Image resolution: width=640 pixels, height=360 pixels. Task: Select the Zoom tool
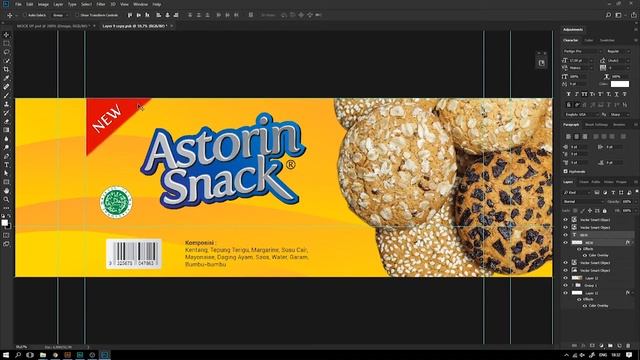pos(6,199)
